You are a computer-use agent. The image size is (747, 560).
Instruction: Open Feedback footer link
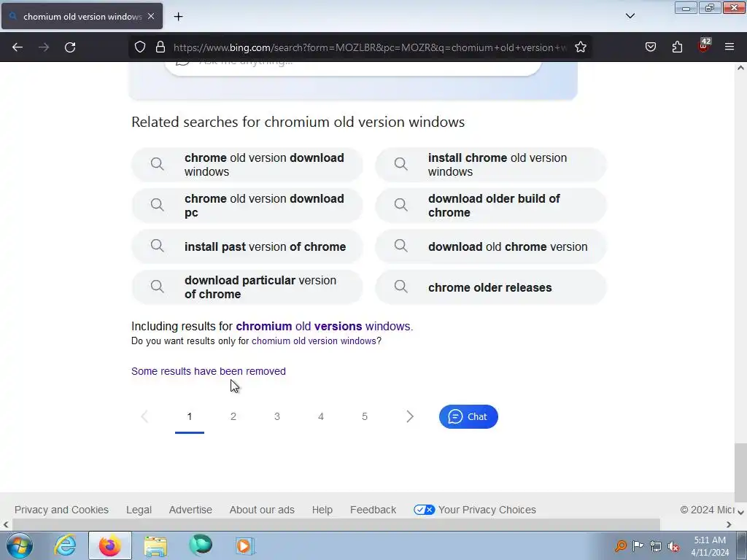373,510
